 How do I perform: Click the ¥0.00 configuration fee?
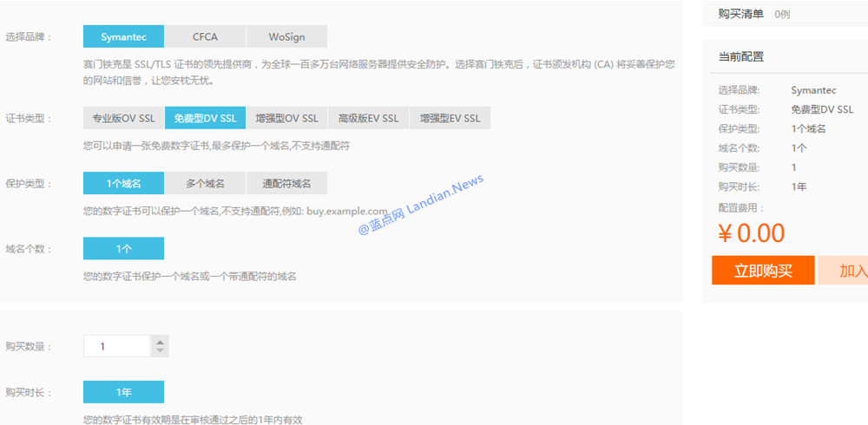coord(751,233)
